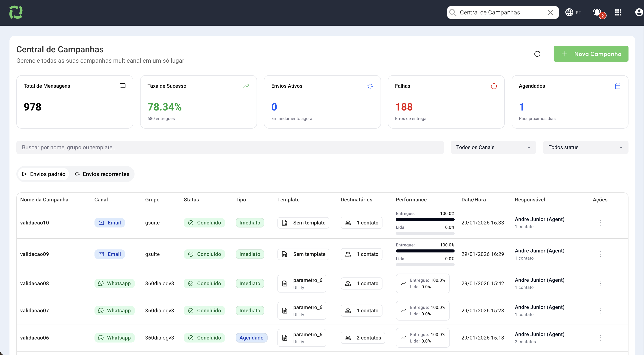Open parametro_6 template for validacao06

tap(302, 338)
